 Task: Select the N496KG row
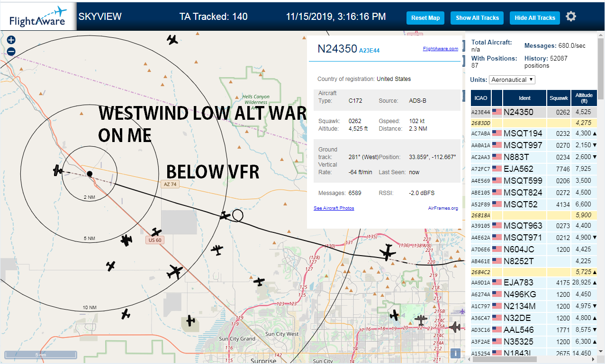(x=533, y=294)
